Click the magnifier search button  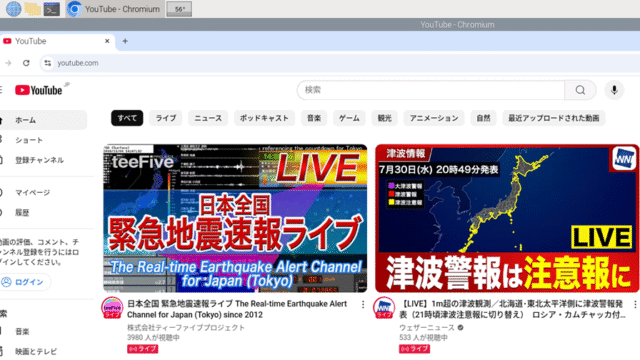(580, 90)
